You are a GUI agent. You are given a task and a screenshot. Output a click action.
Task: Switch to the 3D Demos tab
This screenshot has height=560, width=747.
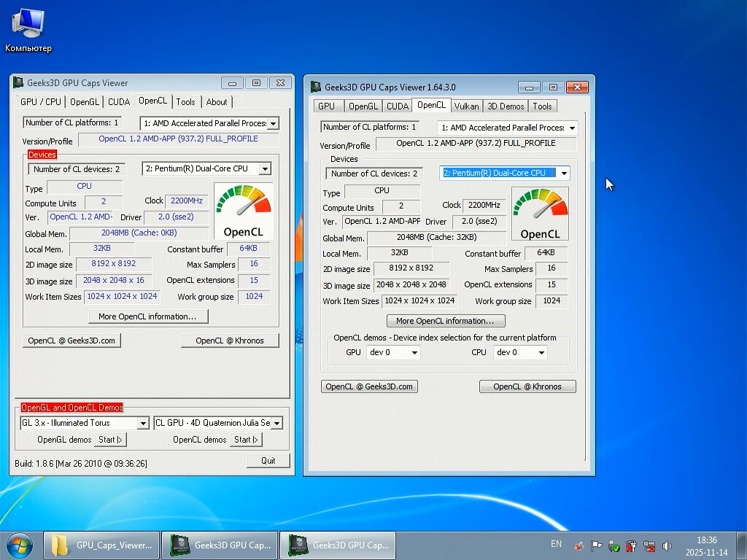pos(506,106)
